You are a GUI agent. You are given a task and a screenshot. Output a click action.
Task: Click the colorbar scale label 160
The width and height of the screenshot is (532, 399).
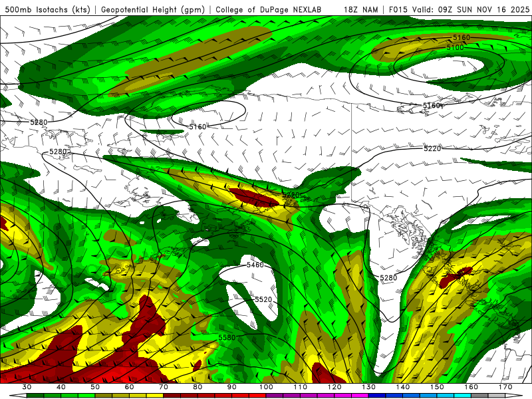click(471, 387)
